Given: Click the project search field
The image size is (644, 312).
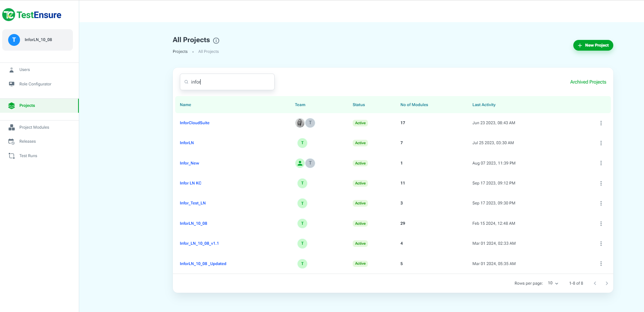Looking at the screenshot, I should click(227, 82).
